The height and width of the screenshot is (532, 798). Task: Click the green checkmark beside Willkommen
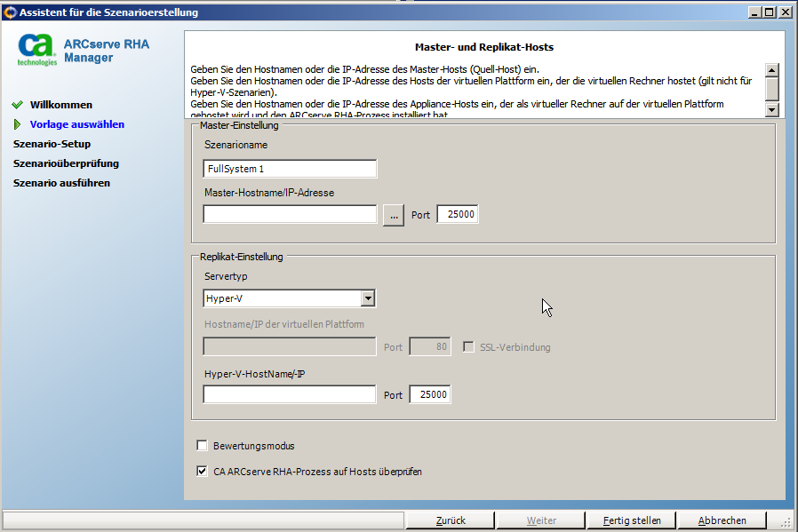pos(17,105)
